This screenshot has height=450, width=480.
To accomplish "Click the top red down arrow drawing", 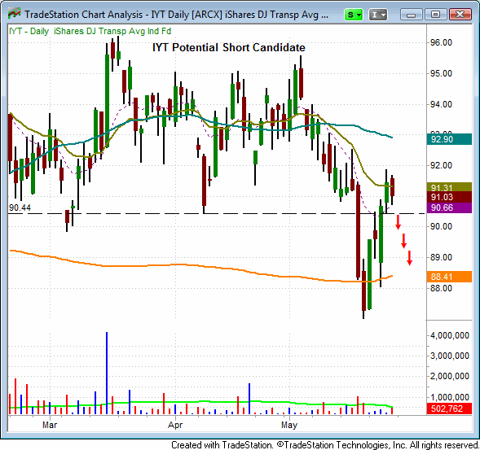I will (398, 222).
